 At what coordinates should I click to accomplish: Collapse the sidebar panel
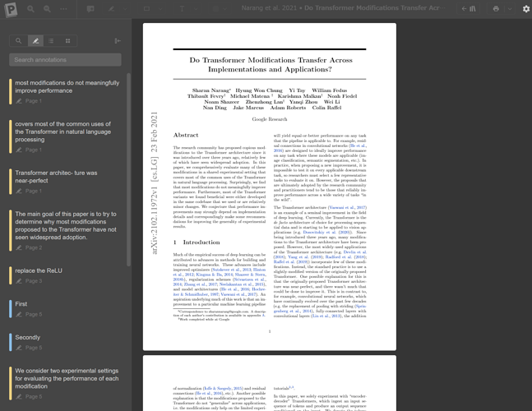[118, 41]
